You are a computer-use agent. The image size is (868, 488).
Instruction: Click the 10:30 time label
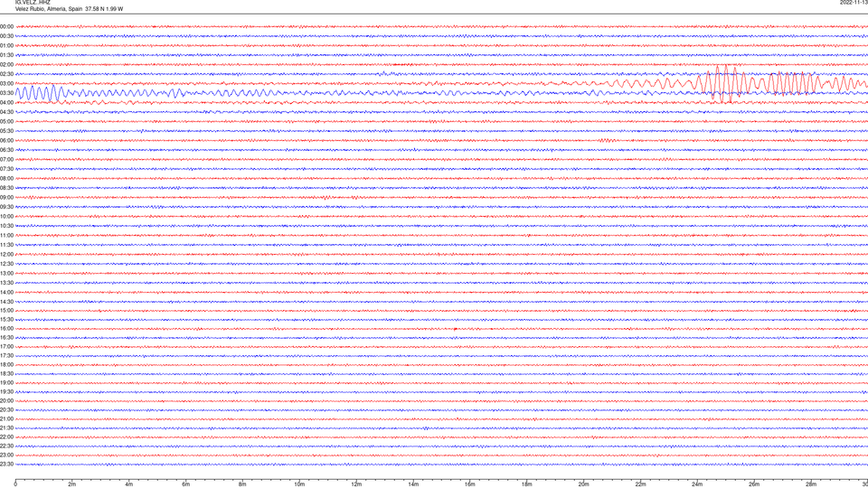click(6, 226)
